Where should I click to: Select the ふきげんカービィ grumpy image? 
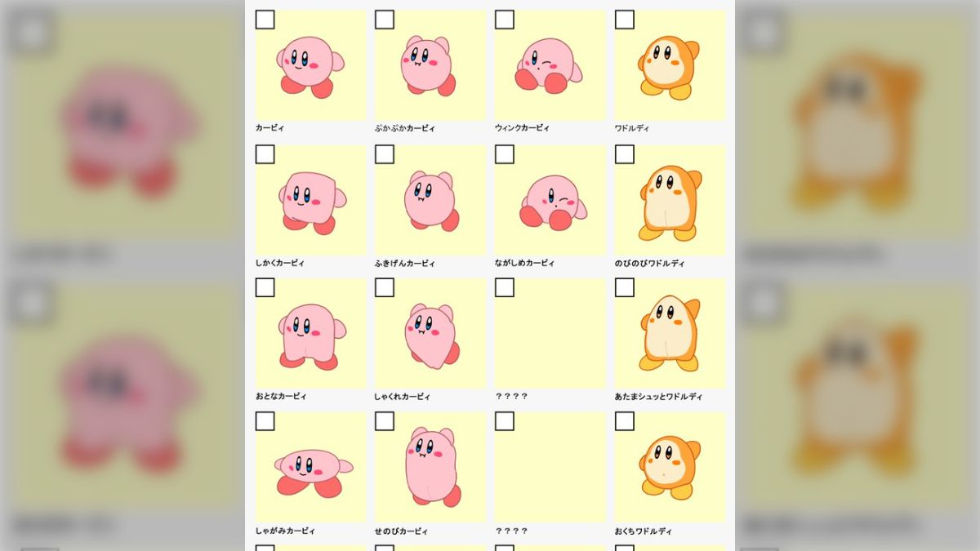pyautogui.click(x=430, y=200)
